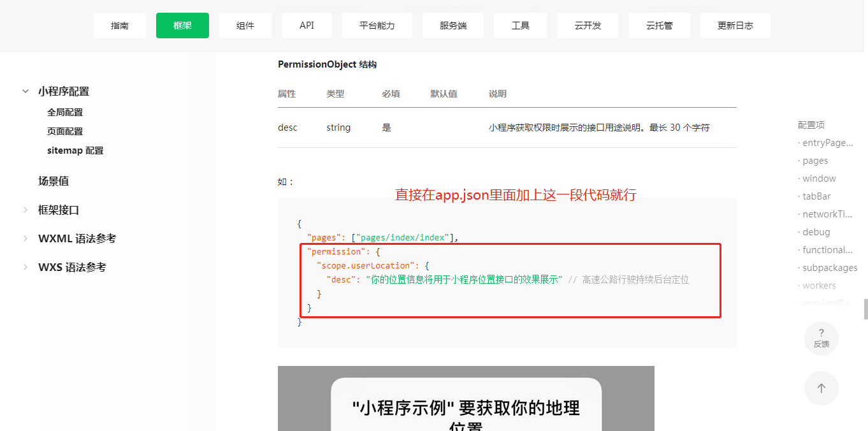Click the 类型 column header
This screenshot has width=868, height=431.
(335, 94)
